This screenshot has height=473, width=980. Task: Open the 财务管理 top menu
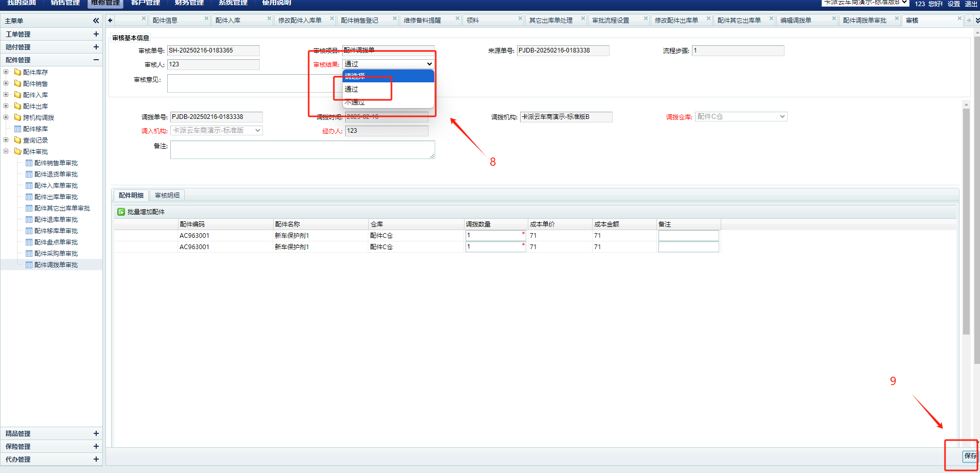coord(189,3)
